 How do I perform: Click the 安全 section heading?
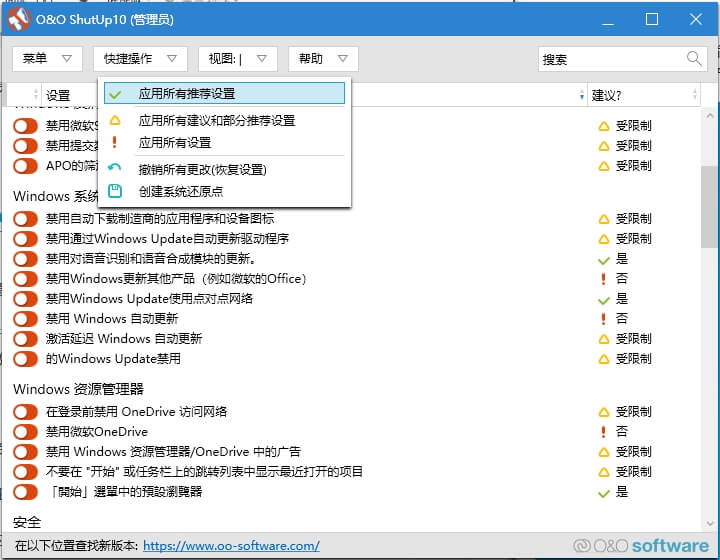(27, 522)
